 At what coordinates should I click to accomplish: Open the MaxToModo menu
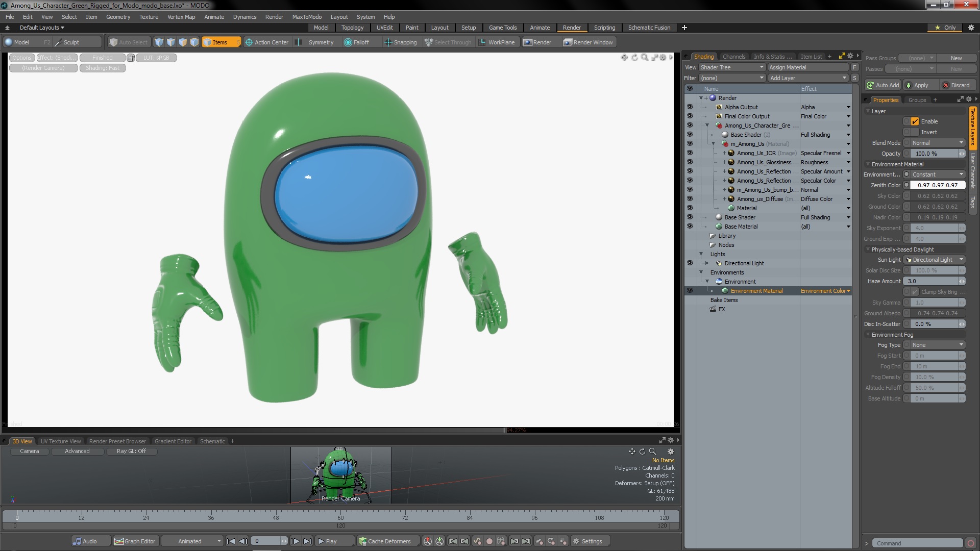307,17
